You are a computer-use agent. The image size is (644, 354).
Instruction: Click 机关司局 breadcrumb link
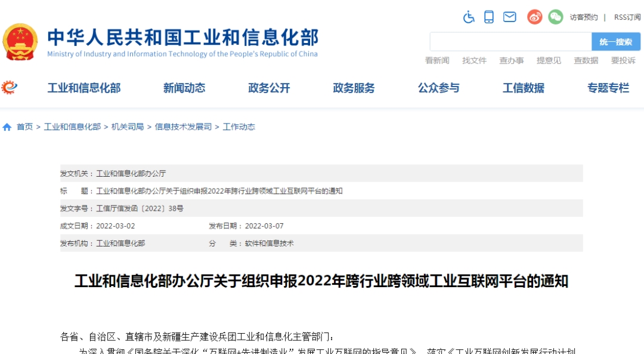pos(128,127)
